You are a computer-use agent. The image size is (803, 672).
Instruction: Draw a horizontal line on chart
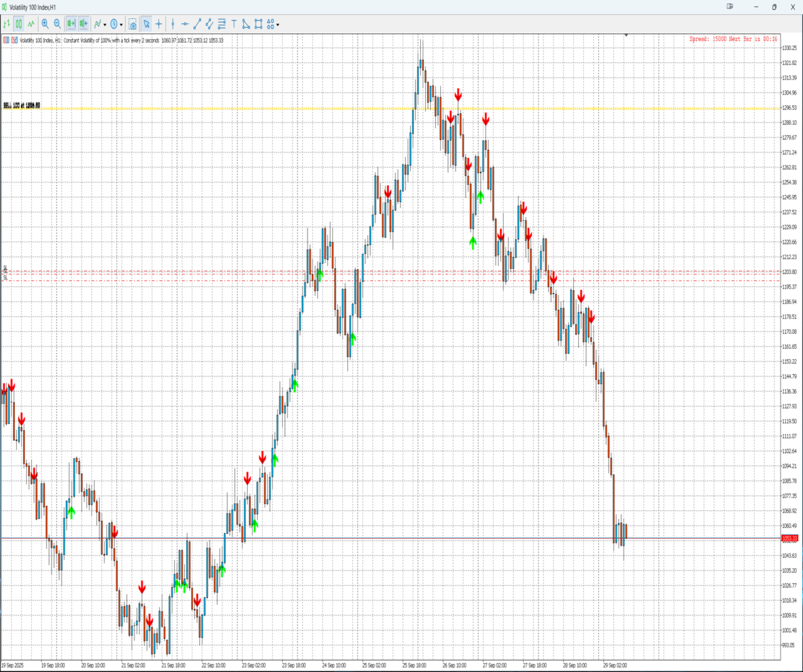[x=185, y=24]
